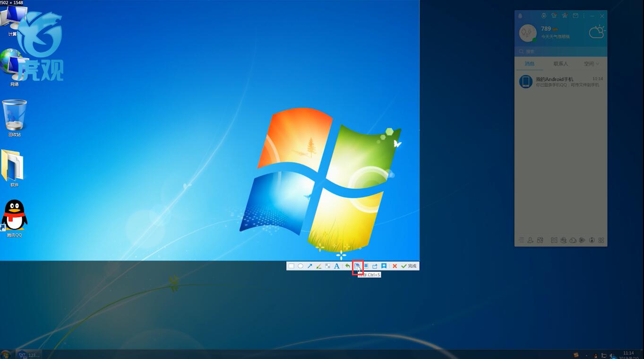The image size is (644, 359).
Task: Select the rectangle tool in screenshot toolbar
Action: coord(292,266)
